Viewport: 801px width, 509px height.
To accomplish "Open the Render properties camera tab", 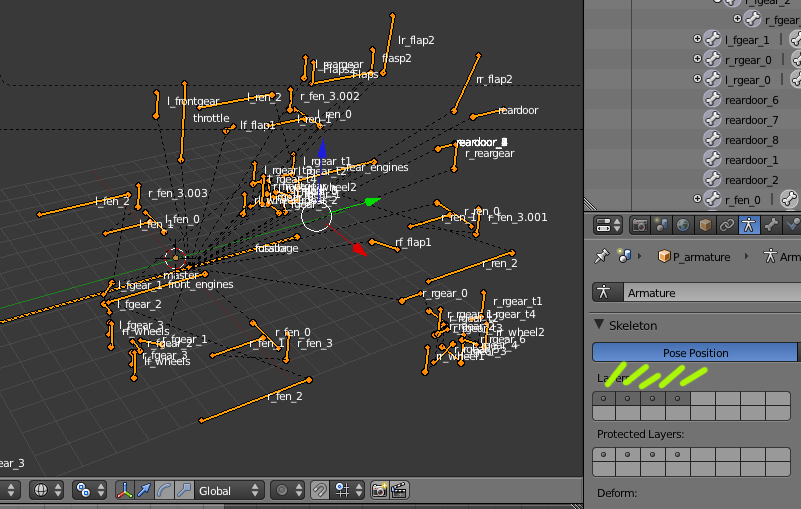I will click(639, 225).
